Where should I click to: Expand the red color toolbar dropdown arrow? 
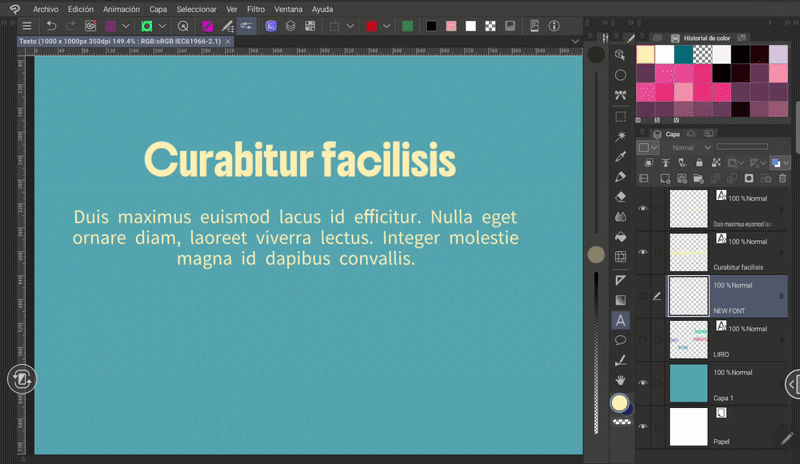coord(387,26)
